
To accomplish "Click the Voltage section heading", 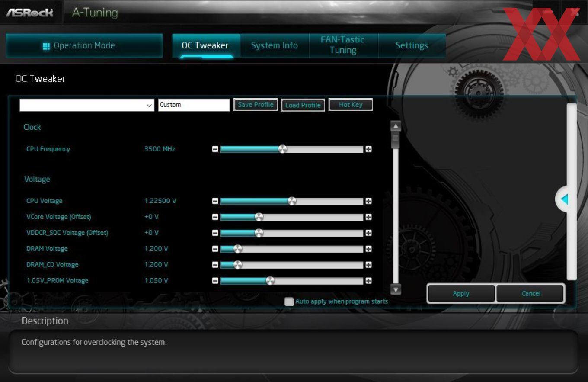I will point(37,179).
